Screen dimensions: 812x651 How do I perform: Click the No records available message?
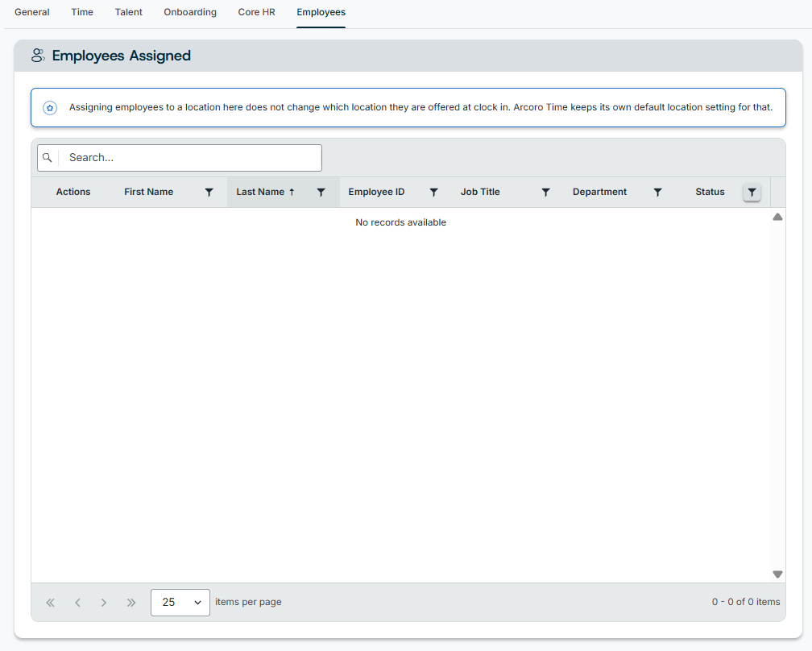[401, 222]
